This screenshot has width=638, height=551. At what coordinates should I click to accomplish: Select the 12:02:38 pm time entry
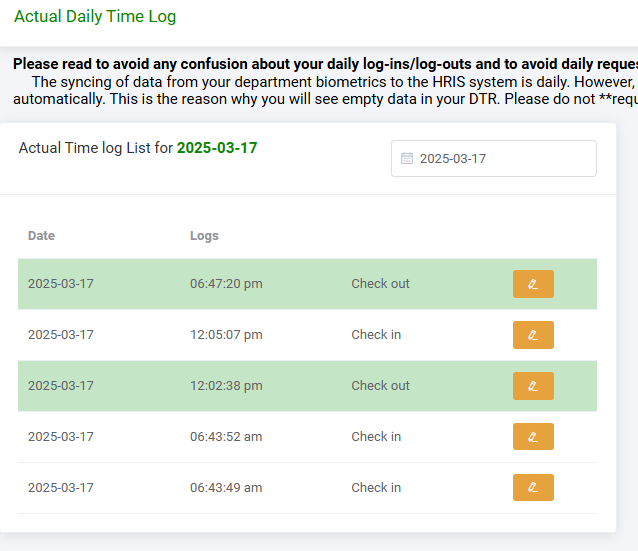(226, 386)
